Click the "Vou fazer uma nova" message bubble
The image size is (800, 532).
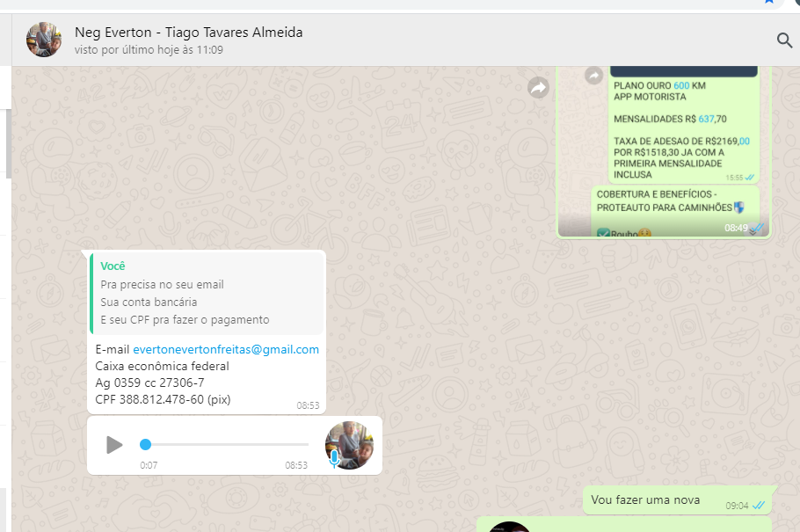(645, 499)
